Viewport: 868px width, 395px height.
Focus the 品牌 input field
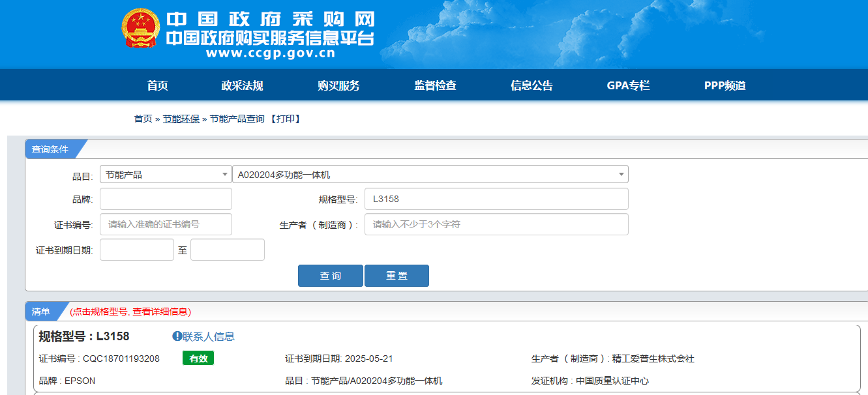(166, 199)
